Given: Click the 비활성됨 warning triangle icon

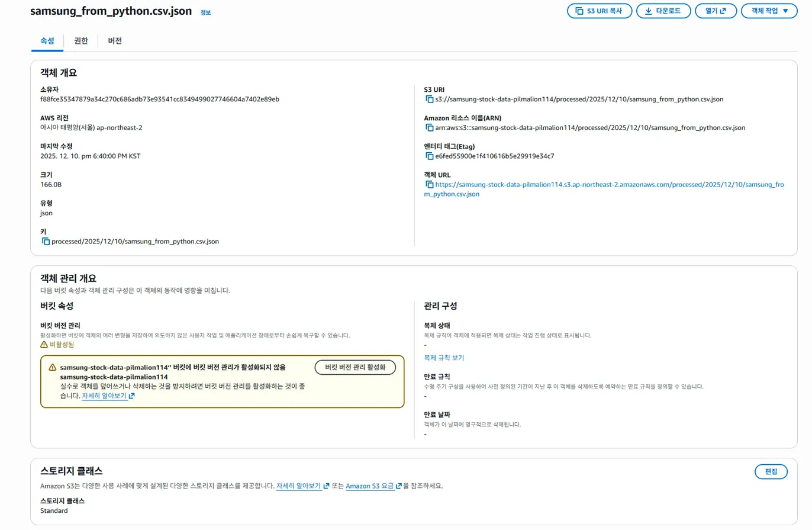Looking at the screenshot, I should (x=44, y=344).
